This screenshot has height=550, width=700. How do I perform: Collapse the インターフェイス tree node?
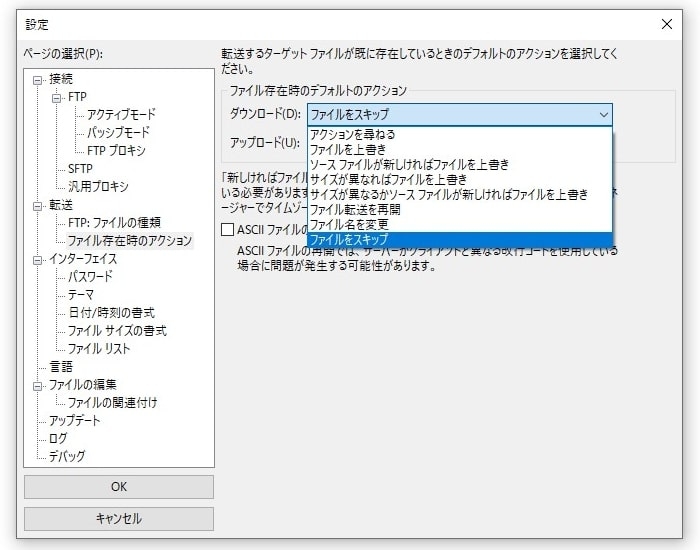(x=39, y=259)
